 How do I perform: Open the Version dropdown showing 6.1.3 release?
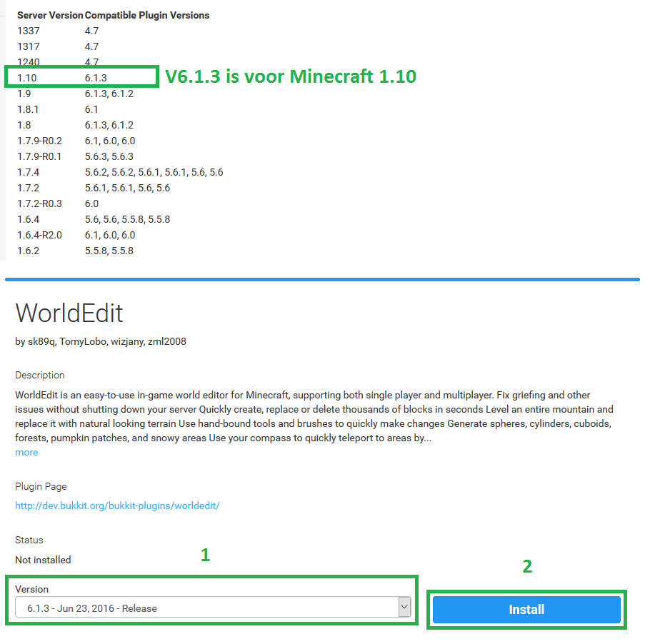coord(213,608)
